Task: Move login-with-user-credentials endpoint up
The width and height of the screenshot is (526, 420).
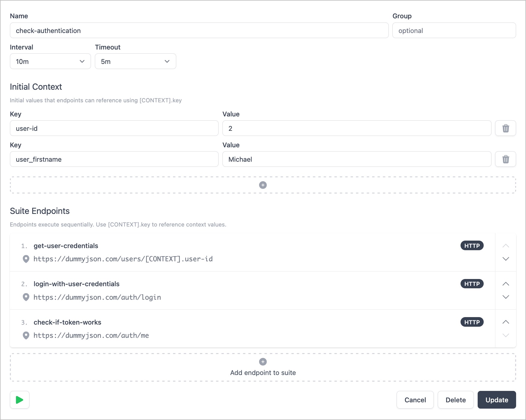Action: pyautogui.click(x=506, y=283)
